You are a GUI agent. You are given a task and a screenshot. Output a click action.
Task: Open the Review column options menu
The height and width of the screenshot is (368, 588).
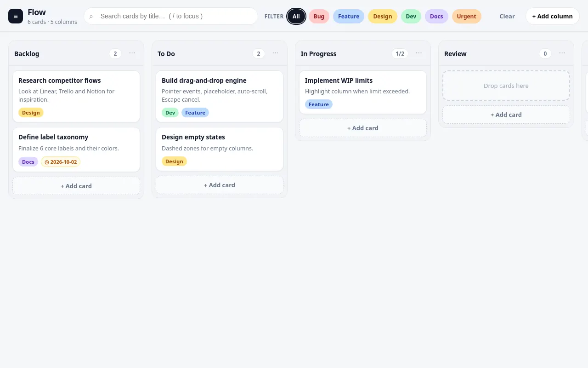[x=562, y=53]
